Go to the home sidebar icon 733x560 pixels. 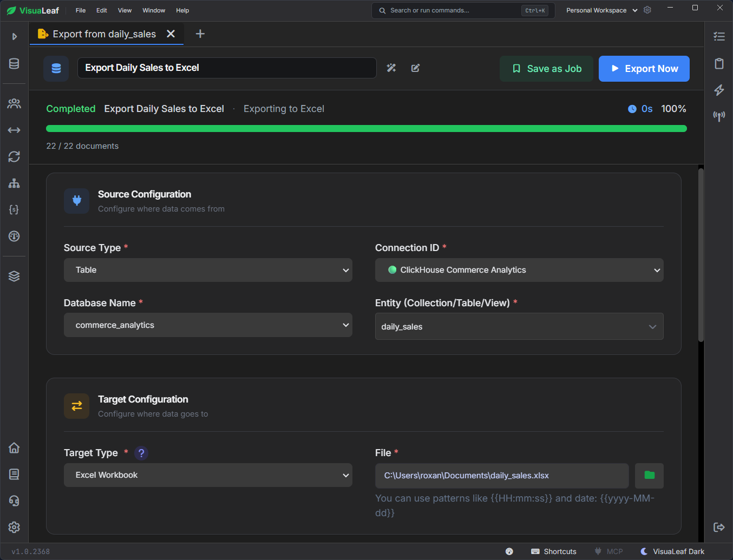[x=14, y=447]
